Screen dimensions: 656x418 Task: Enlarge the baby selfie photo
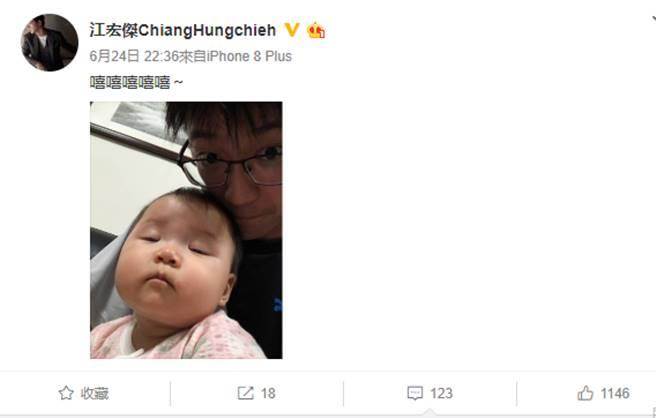186,230
